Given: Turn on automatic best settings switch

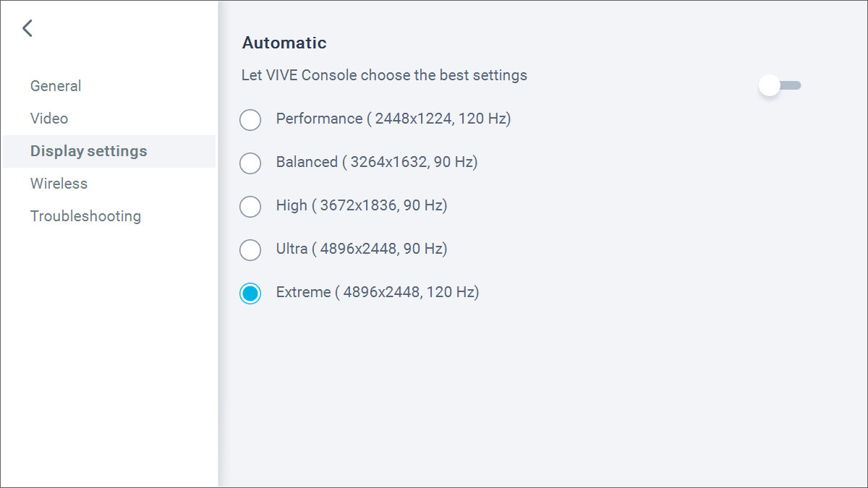Looking at the screenshot, I should coord(780,85).
